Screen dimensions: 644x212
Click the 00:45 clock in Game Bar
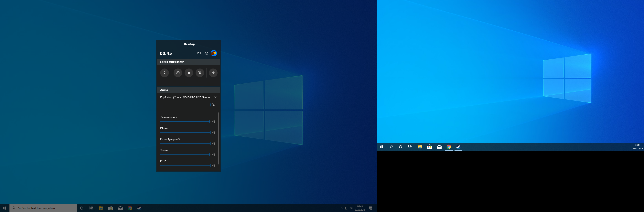[166, 53]
